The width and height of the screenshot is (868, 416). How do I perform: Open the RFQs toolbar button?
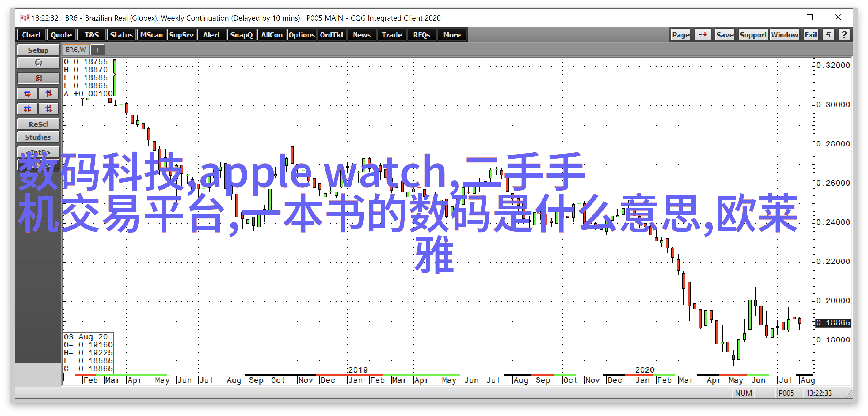pos(422,35)
